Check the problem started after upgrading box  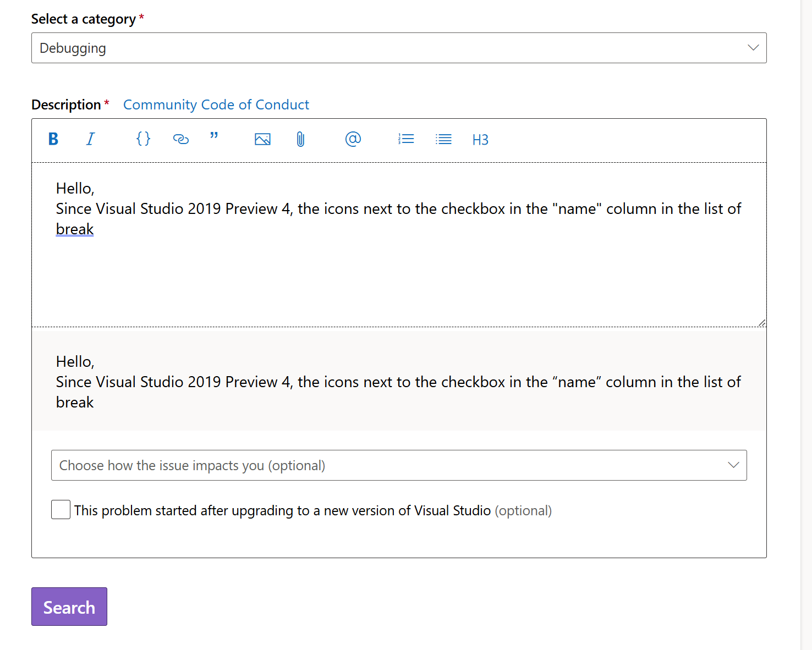tap(61, 510)
